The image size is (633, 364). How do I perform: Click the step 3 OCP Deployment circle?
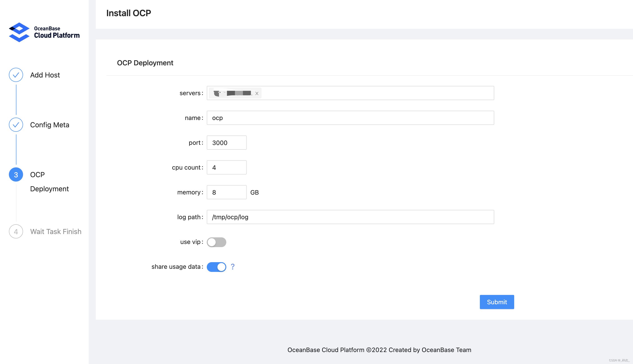(16, 174)
